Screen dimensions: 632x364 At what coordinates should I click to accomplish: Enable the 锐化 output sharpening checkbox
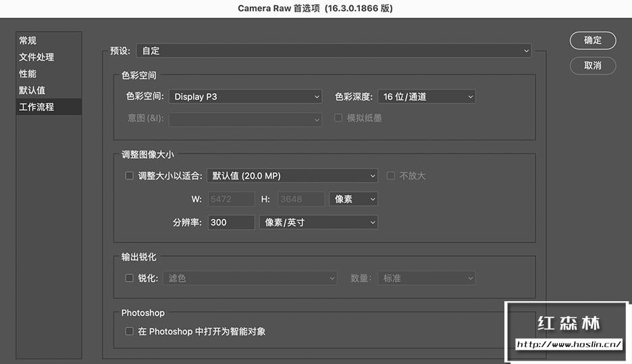(130, 278)
